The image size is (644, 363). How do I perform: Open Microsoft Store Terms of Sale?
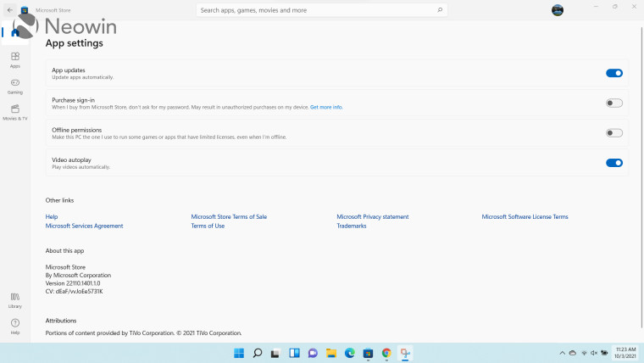[x=229, y=216]
